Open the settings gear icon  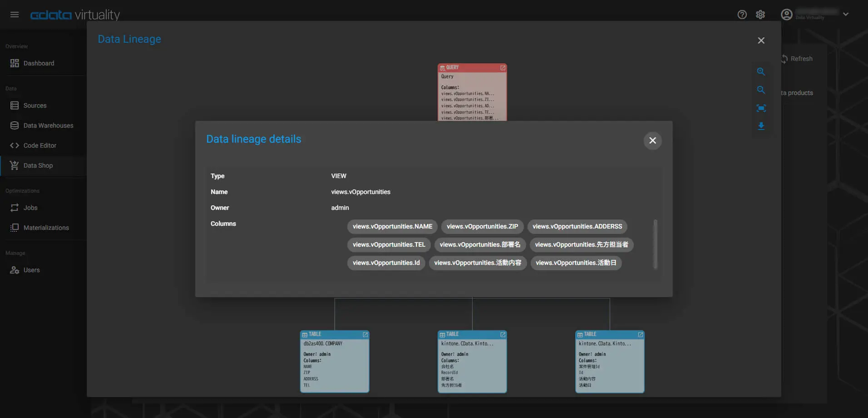click(x=760, y=15)
